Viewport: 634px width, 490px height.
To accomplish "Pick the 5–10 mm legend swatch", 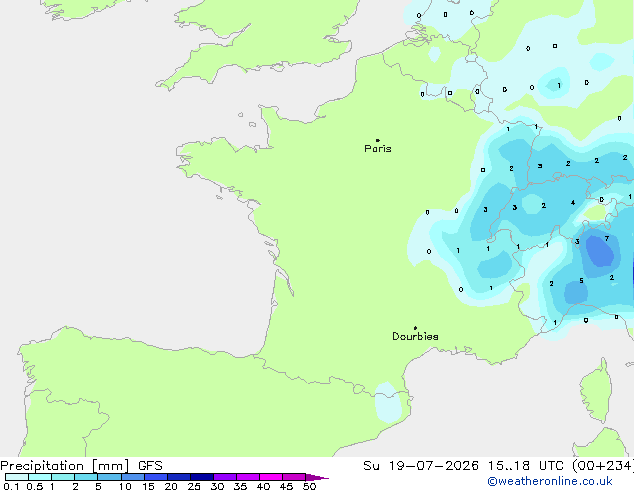I will [x=109, y=477].
